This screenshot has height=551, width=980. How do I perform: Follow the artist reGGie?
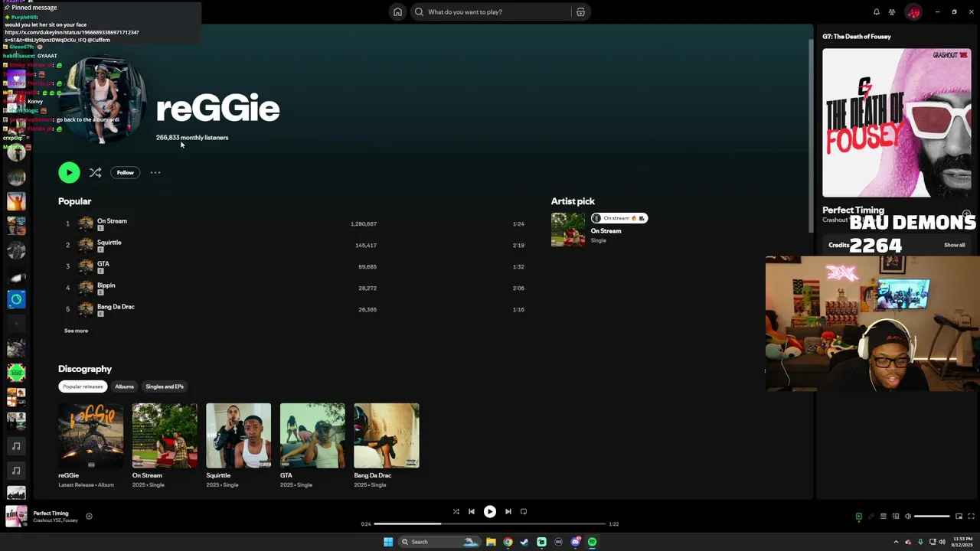[x=125, y=172]
